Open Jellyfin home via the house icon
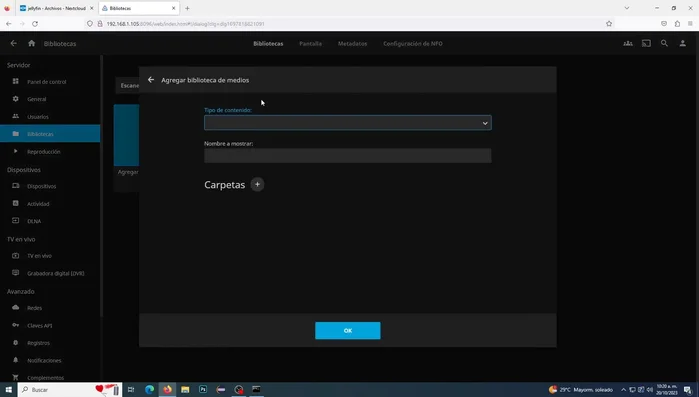 click(x=31, y=43)
